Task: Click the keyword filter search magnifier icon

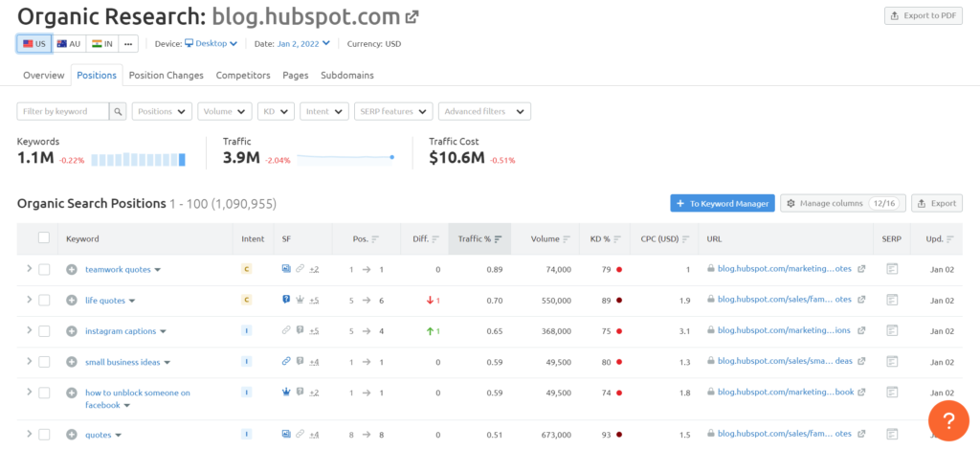Action: click(x=118, y=111)
